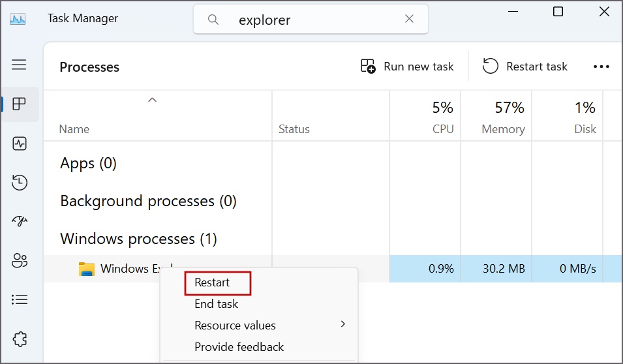Screen dimensions: 623x364
Task: Click the search magnifier icon
Action: tap(213, 19)
